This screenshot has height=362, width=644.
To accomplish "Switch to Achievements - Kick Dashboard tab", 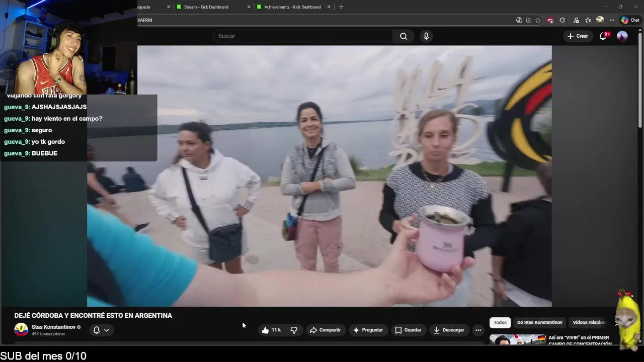I will pyautogui.click(x=292, y=7).
